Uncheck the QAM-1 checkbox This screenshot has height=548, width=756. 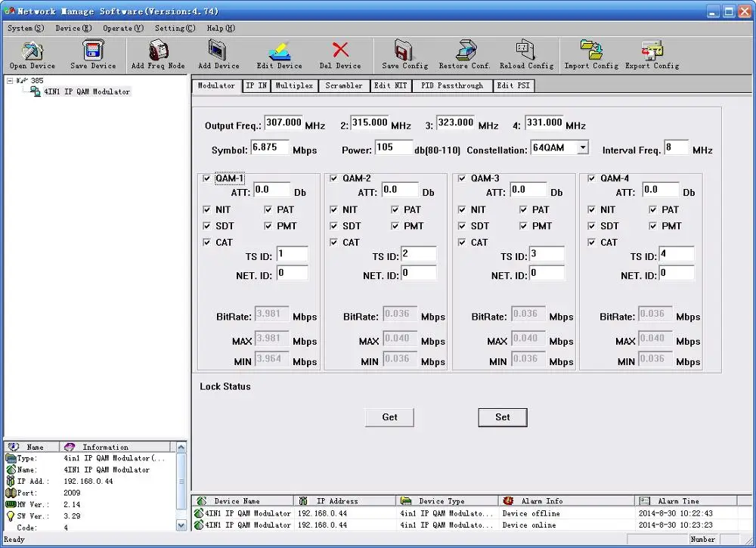[207, 179]
